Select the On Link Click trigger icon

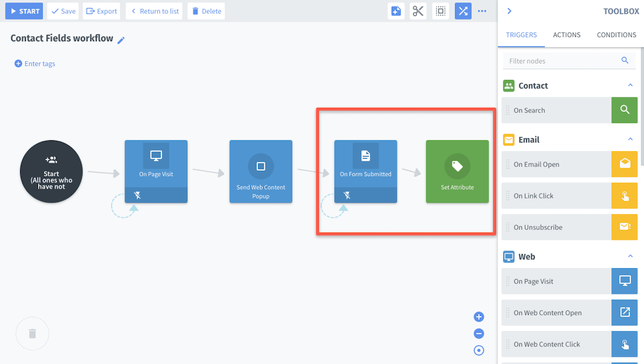(x=624, y=195)
